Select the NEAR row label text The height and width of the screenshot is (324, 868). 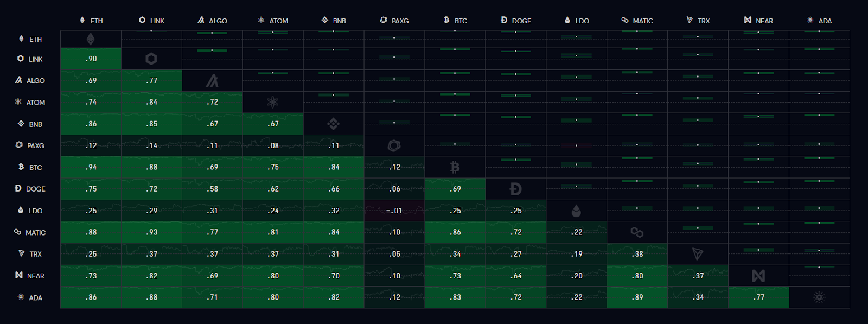click(x=36, y=276)
